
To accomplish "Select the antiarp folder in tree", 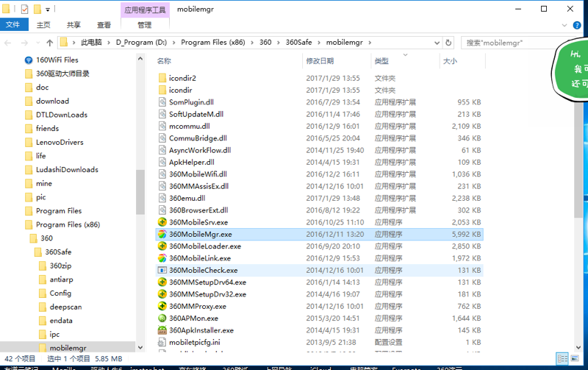I will [x=61, y=280].
